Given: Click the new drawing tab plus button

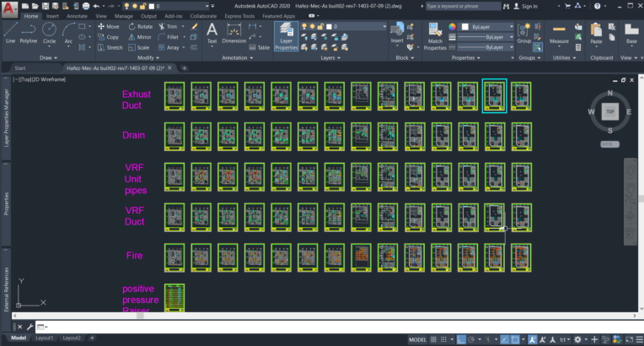Looking at the screenshot, I should (185, 68).
